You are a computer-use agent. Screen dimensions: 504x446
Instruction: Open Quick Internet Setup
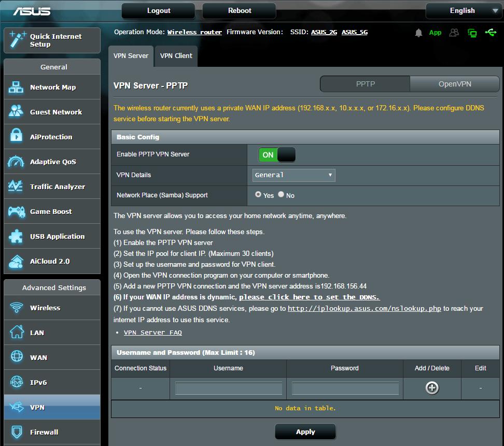pos(52,40)
